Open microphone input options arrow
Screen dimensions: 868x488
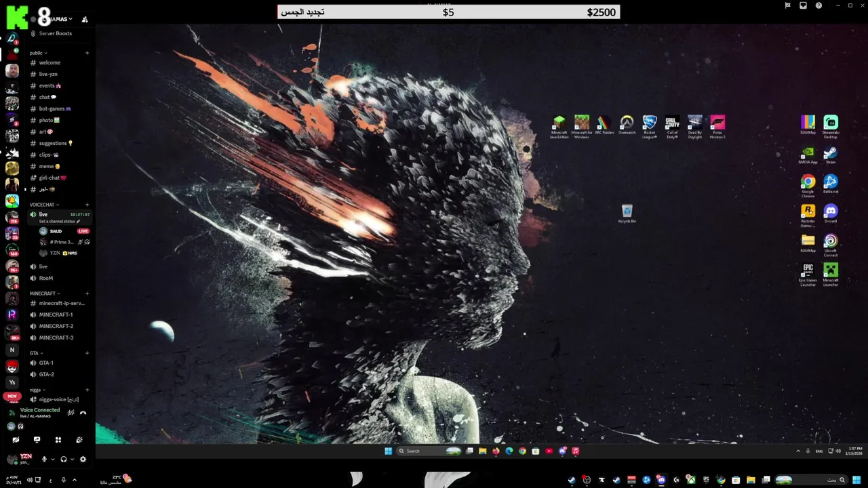[x=53, y=460]
